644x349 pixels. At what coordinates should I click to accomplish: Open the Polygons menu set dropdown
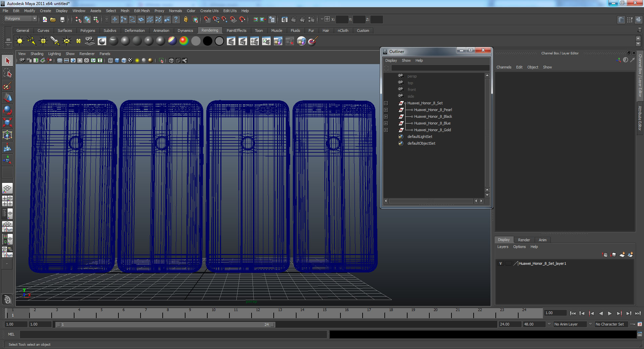tap(20, 19)
